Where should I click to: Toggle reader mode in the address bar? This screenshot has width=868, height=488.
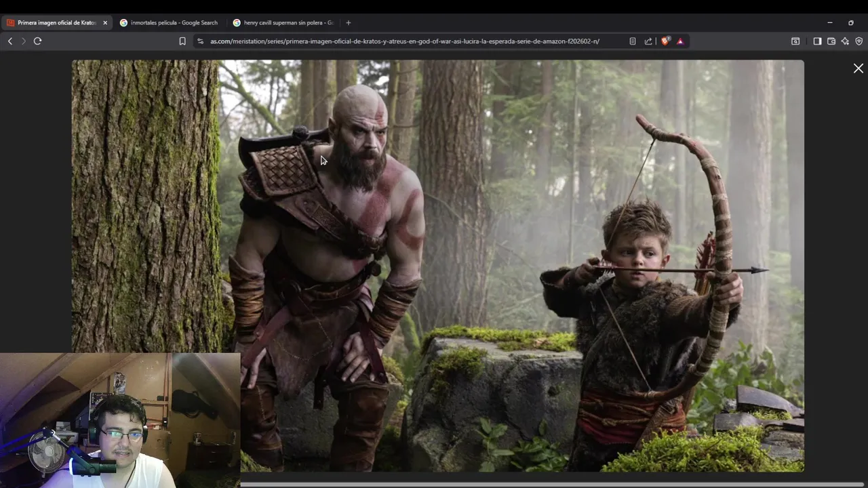click(x=633, y=41)
